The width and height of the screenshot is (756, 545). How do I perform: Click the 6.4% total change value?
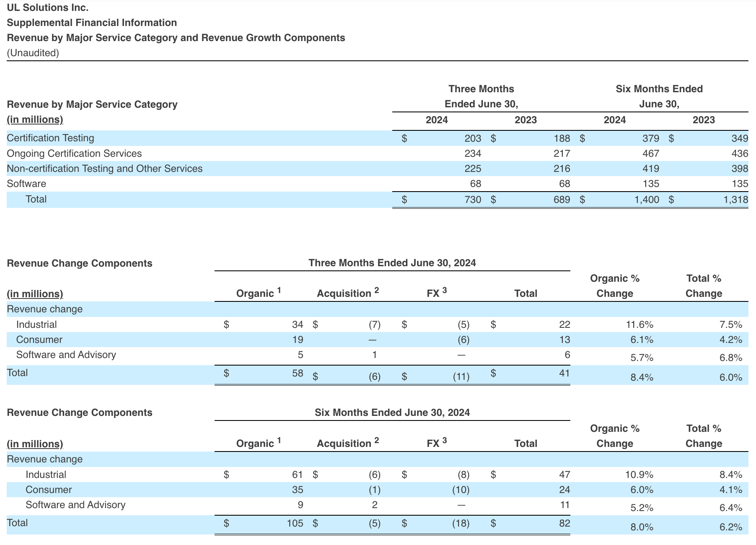coord(731,508)
